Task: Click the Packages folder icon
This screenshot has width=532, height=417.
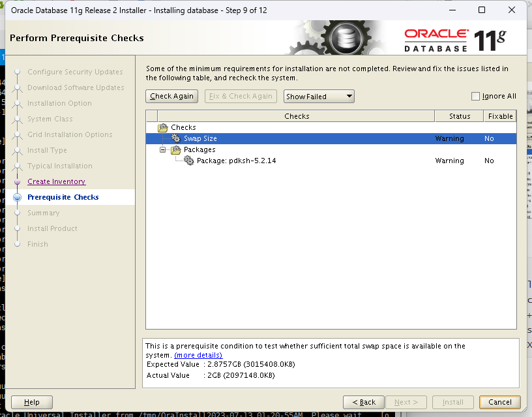Action: pos(176,149)
